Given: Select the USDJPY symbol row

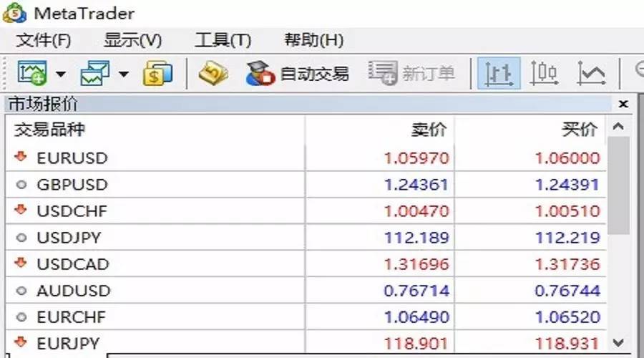Looking at the screenshot, I should [306, 238].
